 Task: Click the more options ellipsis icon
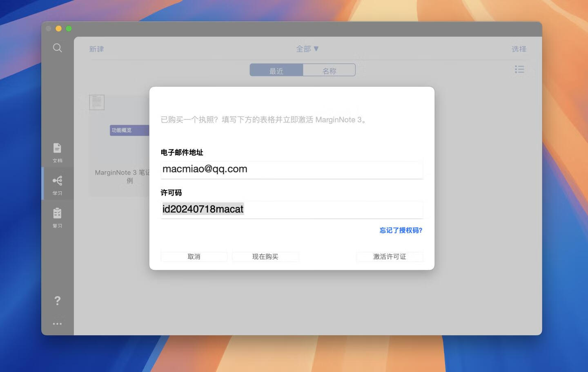[57, 323]
